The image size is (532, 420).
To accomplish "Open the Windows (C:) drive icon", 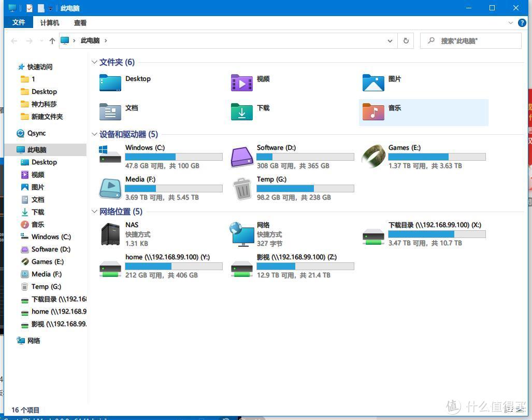I will point(110,155).
